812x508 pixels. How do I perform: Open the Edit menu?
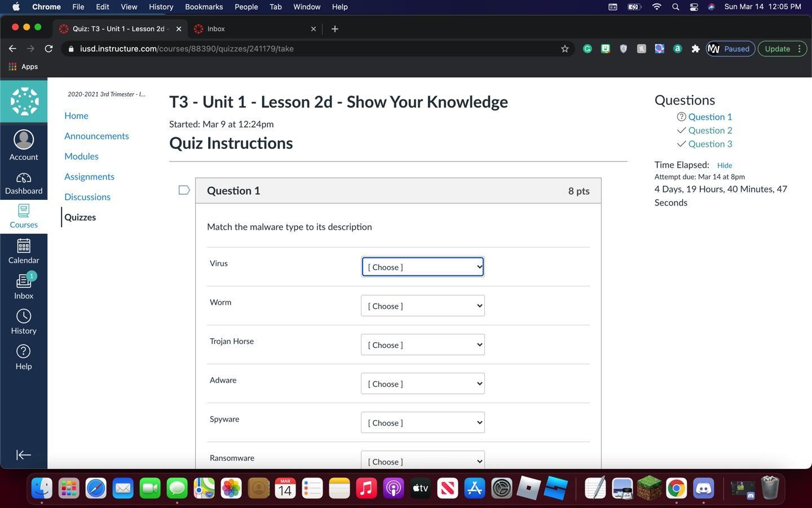[x=102, y=7]
